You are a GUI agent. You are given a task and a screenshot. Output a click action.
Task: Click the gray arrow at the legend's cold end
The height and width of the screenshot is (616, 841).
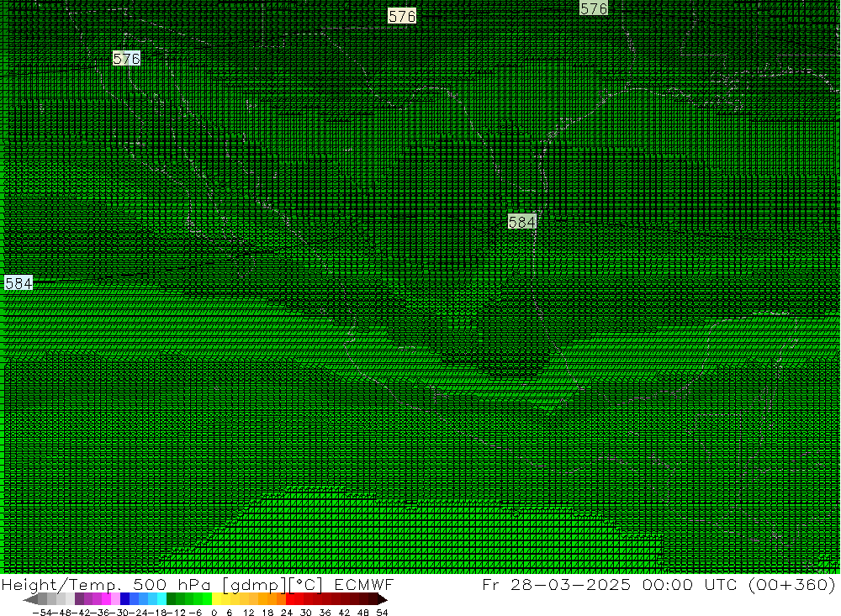point(30,599)
